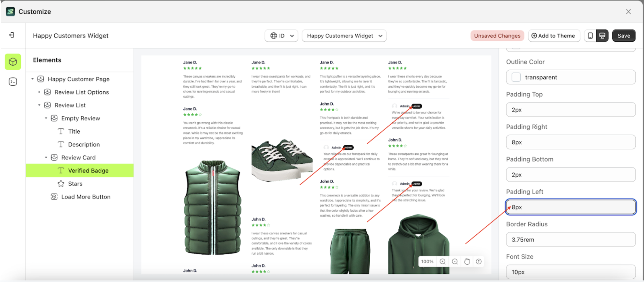This screenshot has height=282, width=644.
Task: Select the zoom in magnifier icon
Action: pos(443,262)
